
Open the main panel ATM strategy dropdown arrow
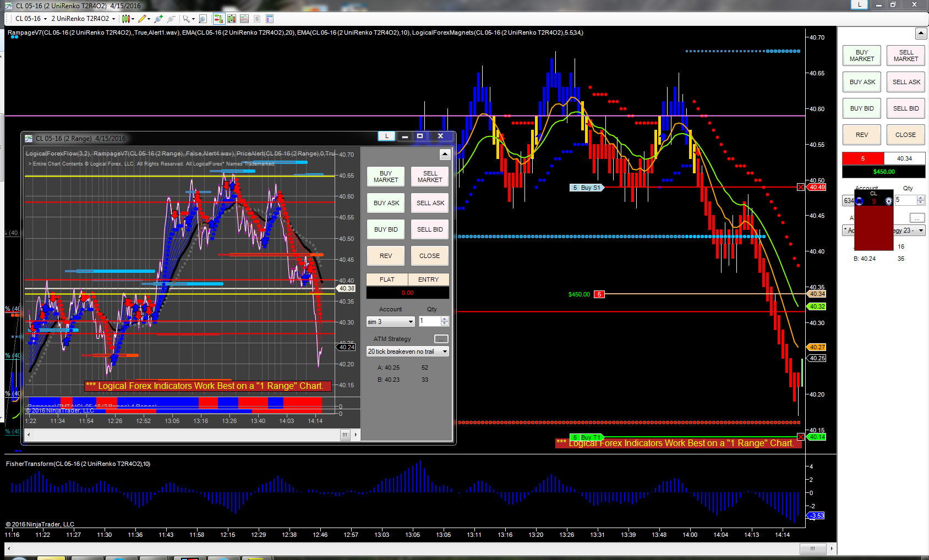[921, 230]
